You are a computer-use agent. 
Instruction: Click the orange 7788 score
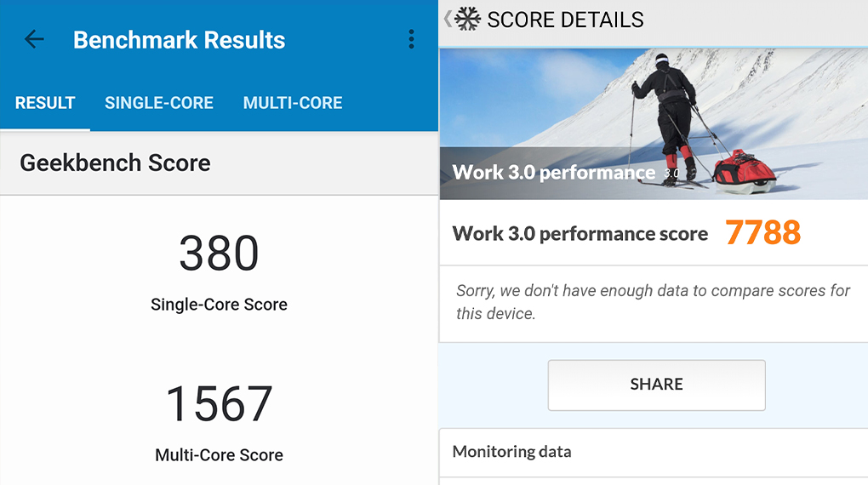(762, 232)
